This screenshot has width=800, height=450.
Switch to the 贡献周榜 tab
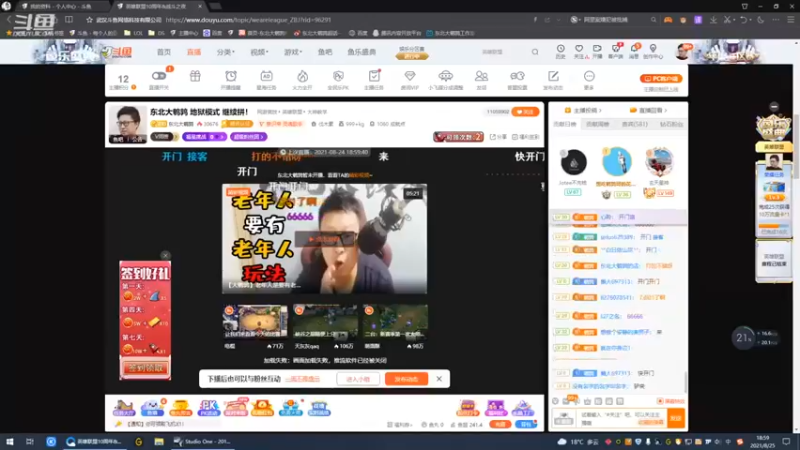click(597, 124)
